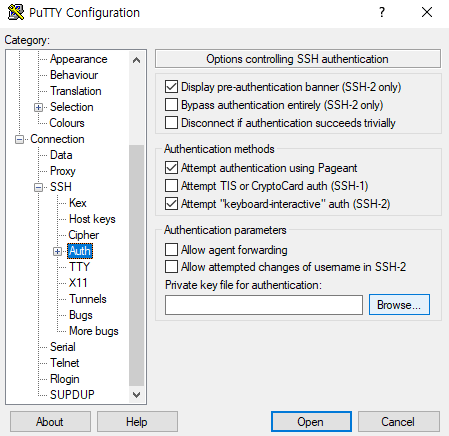Select Host keys tree item

pyautogui.click(x=92, y=219)
